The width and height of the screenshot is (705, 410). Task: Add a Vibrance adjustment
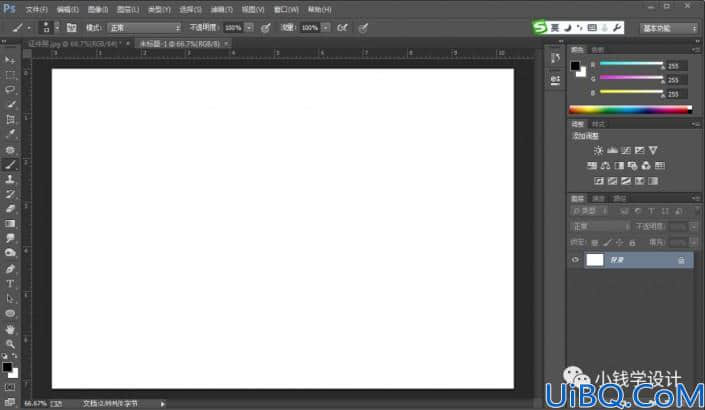653,150
